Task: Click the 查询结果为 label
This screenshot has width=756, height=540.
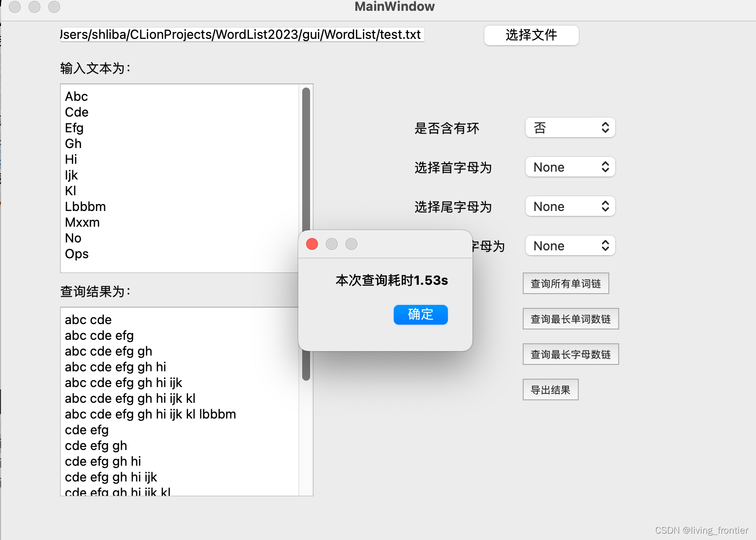Action: point(95,292)
